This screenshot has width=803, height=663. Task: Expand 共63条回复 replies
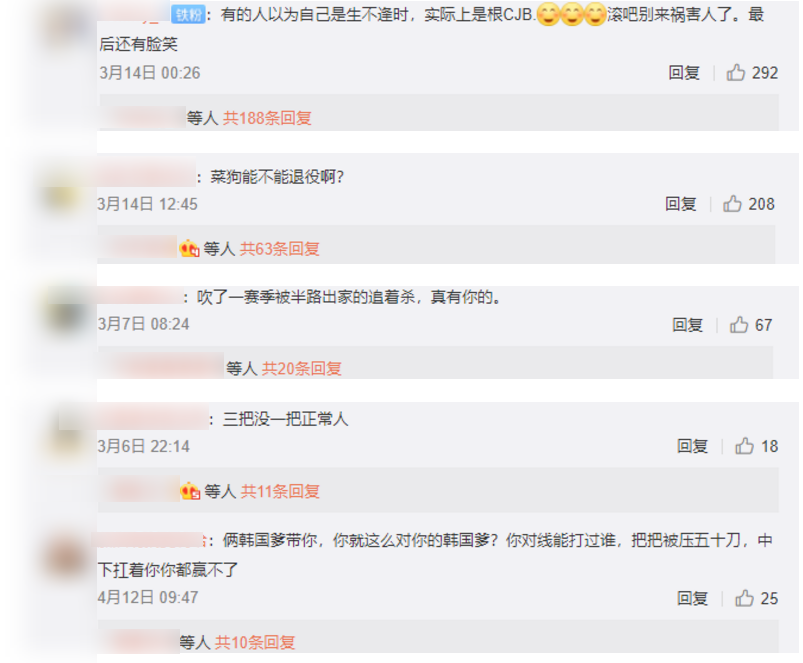coord(280,249)
